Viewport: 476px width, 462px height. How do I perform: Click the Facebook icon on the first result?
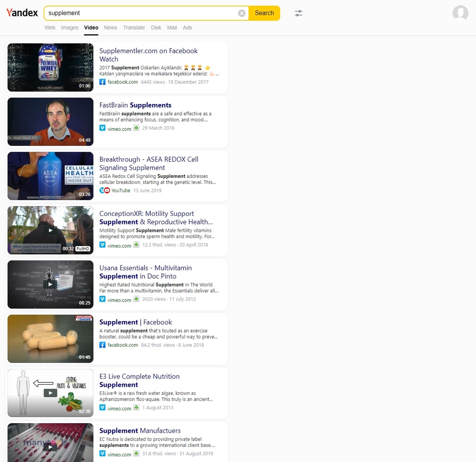coord(102,82)
